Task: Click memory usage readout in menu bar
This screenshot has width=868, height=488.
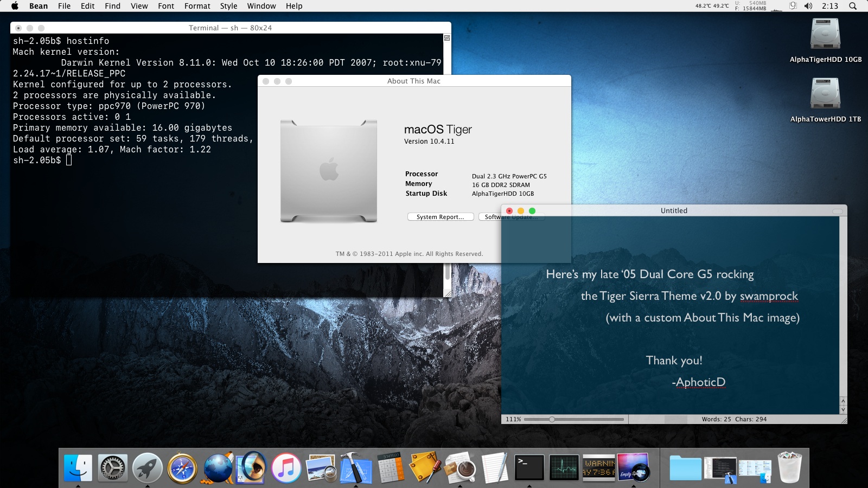Action: (x=751, y=6)
